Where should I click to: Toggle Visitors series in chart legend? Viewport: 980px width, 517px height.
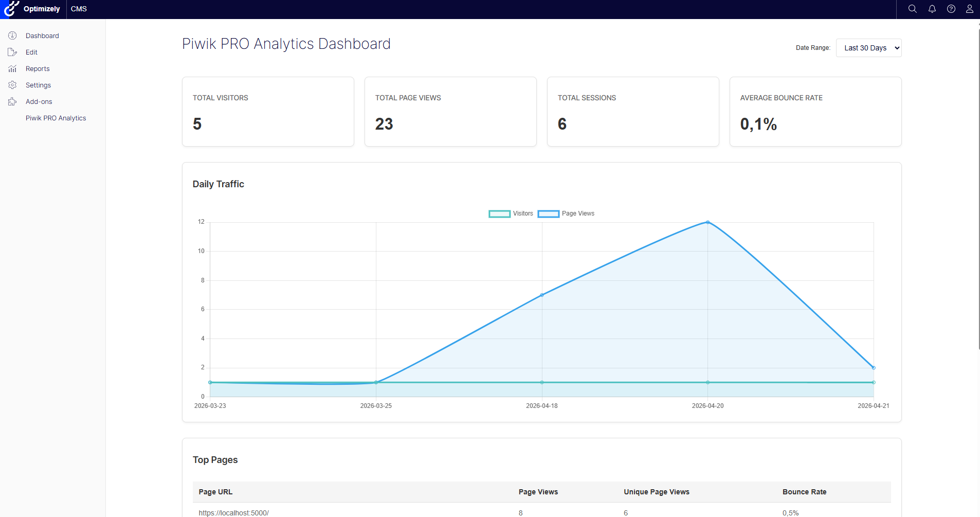click(511, 213)
